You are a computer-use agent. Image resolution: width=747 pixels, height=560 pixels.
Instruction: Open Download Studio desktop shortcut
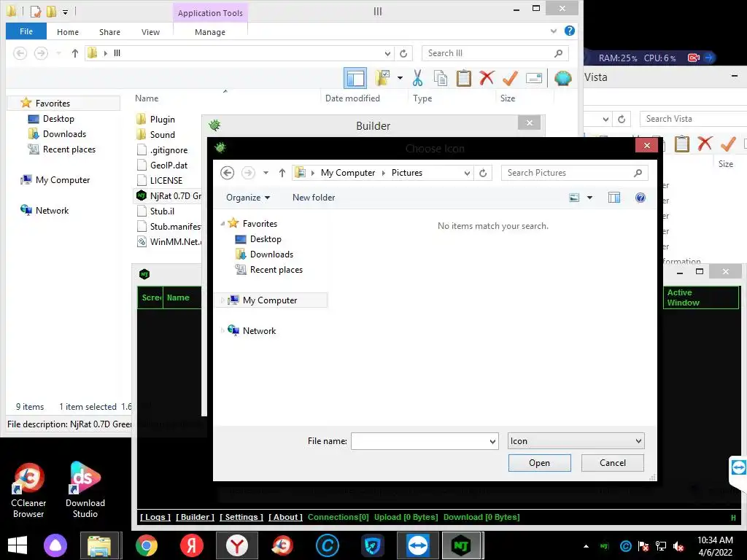[85, 491]
